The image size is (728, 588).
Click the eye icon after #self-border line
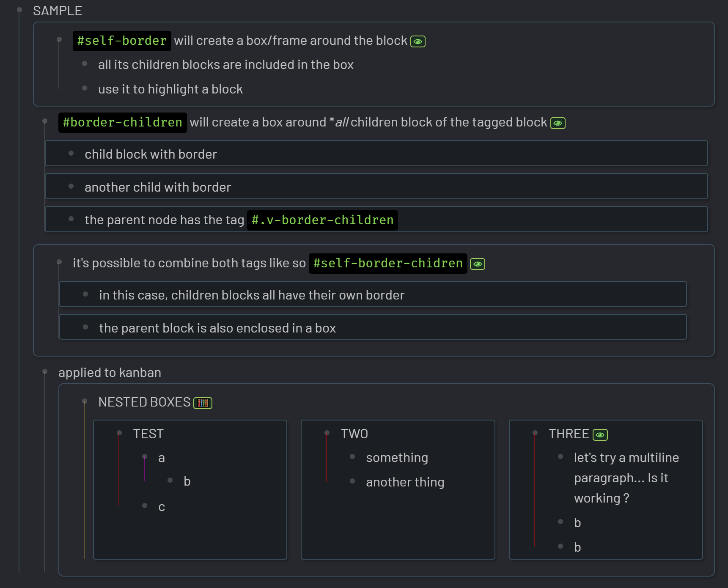coord(418,41)
